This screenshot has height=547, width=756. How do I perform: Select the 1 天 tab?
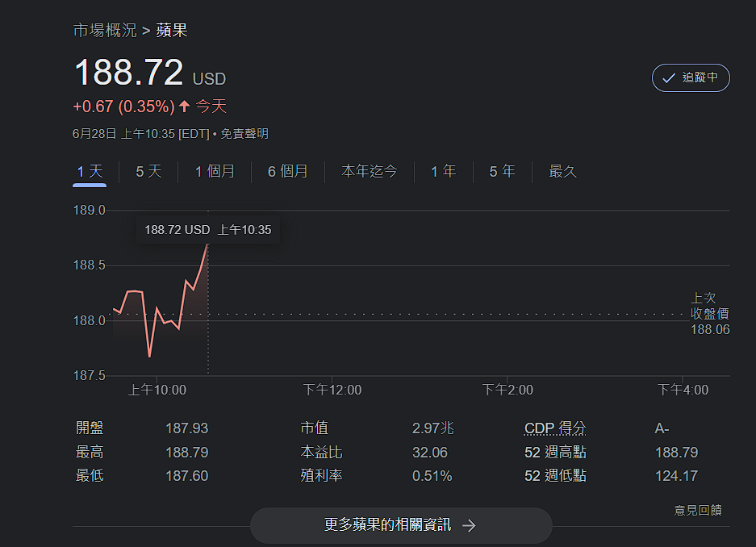point(90,171)
